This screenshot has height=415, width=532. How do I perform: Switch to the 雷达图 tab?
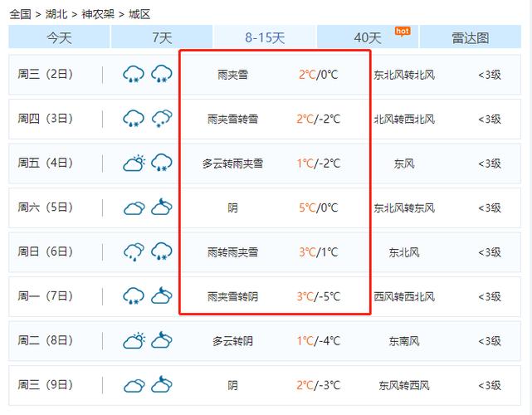pyautogui.click(x=471, y=37)
